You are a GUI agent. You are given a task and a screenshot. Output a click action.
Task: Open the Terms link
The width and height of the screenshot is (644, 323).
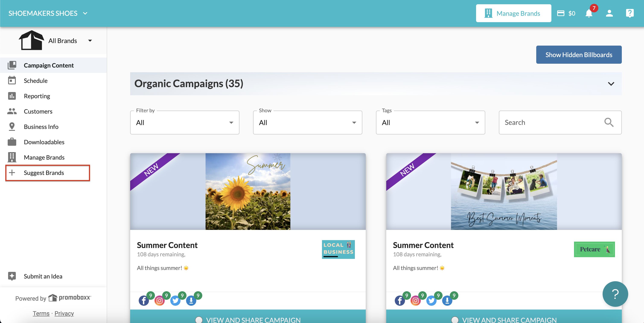pyautogui.click(x=41, y=313)
